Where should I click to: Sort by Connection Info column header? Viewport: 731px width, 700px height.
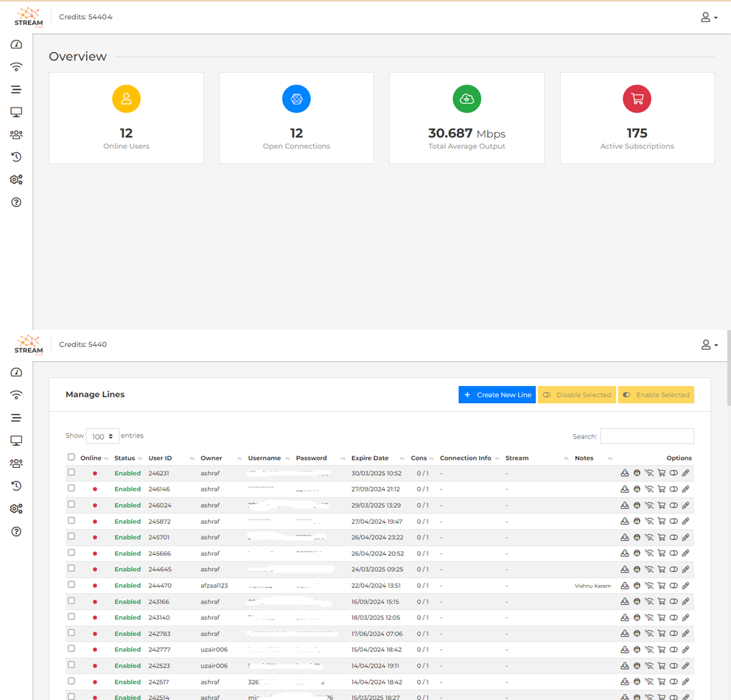point(469,458)
